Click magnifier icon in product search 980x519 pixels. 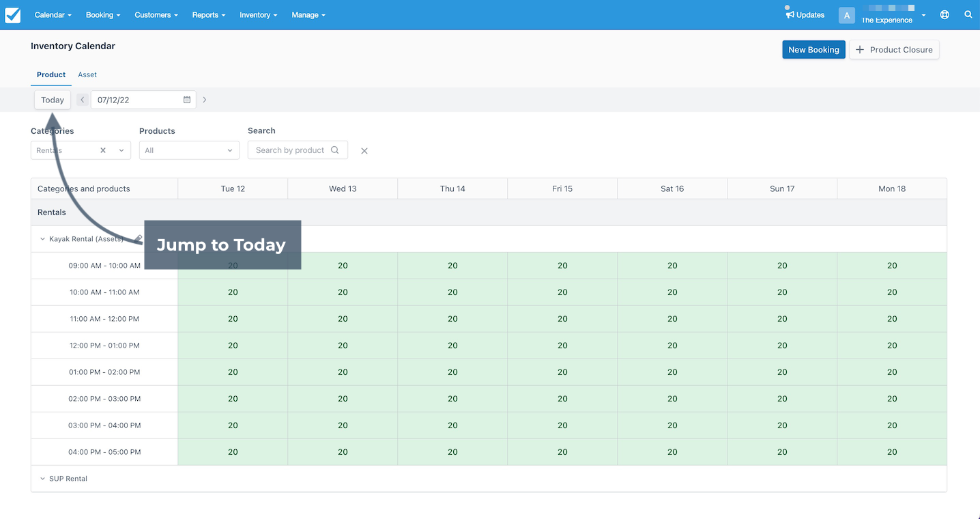click(x=335, y=150)
